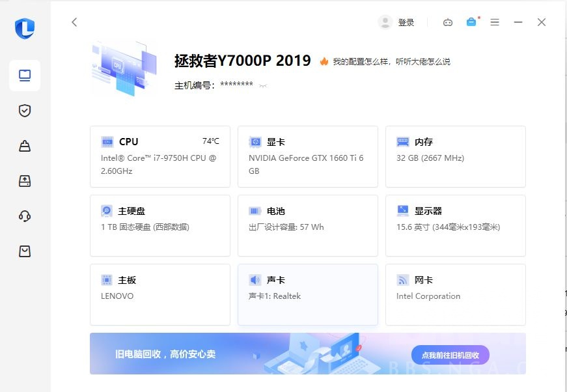
Task: Click the 网卡 network icon
Action: [x=403, y=280]
